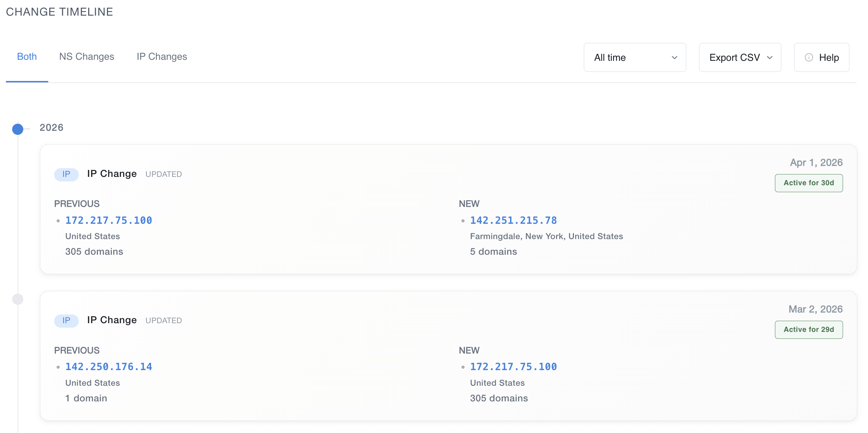
Task: Open previous IP 142.250.176.14 link
Action: point(109,367)
